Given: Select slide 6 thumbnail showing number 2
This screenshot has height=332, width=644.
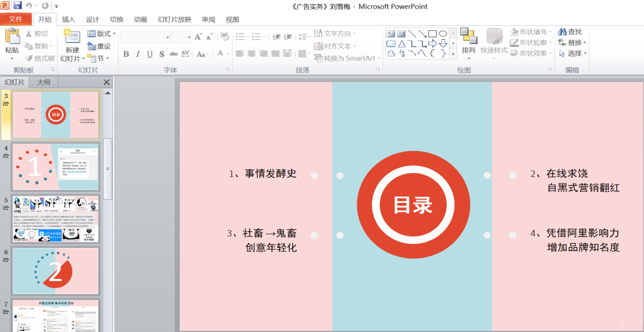Looking at the screenshot, I should point(56,270).
